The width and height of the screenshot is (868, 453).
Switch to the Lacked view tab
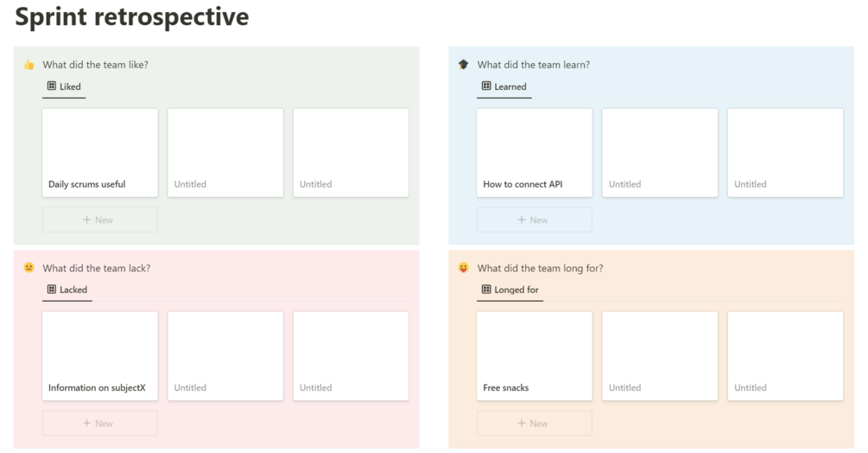coord(67,290)
